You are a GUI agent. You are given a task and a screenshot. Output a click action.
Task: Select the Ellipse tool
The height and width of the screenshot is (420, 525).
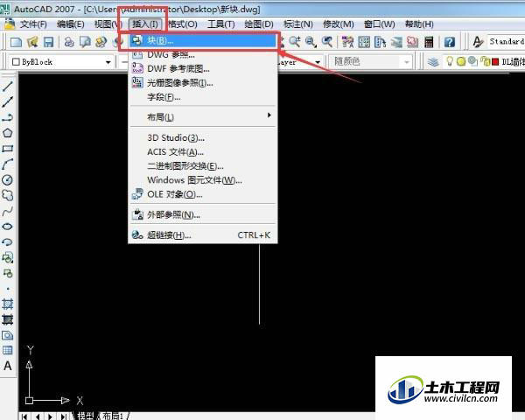click(7, 227)
